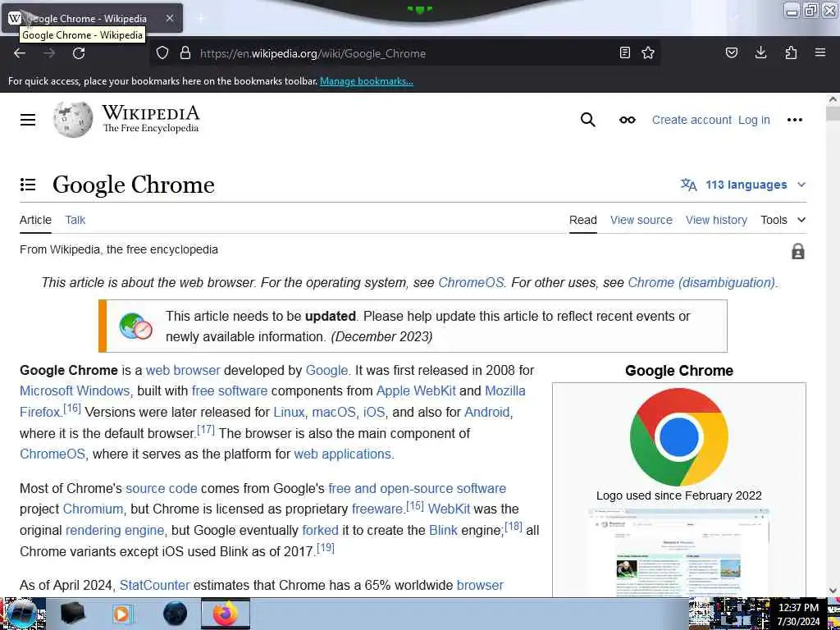
Task: Open the black folder taskbar icon
Action: tap(72, 614)
